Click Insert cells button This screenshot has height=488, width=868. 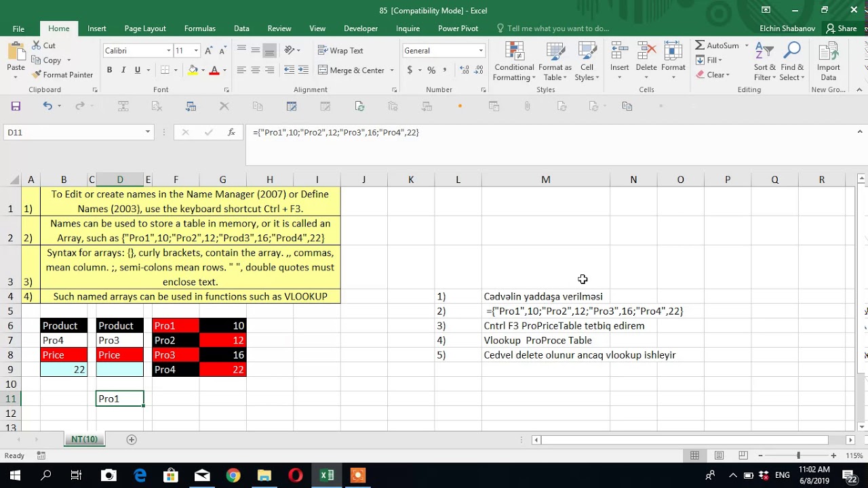pyautogui.click(x=619, y=62)
